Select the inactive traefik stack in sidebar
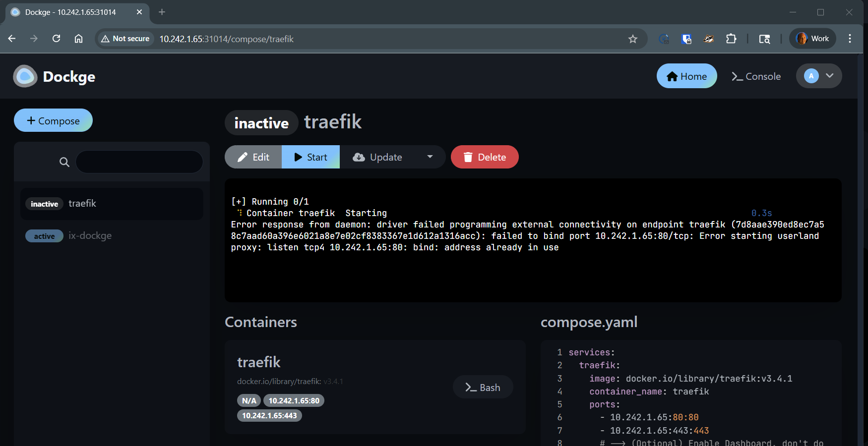The image size is (868, 446). coord(112,204)
